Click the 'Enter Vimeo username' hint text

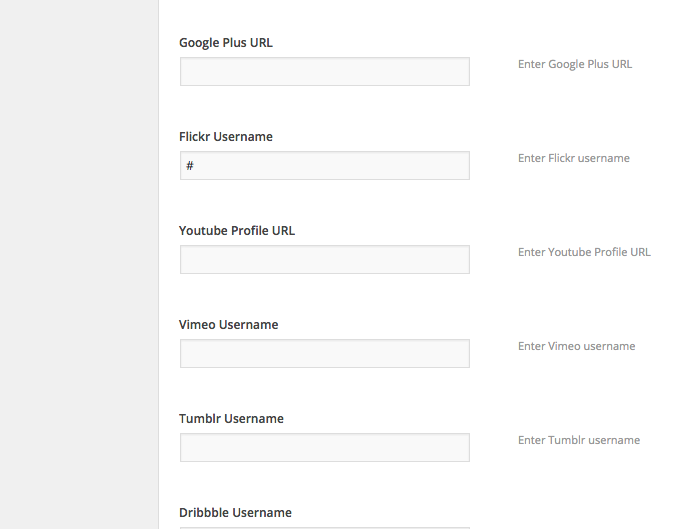tap(577, 347)
